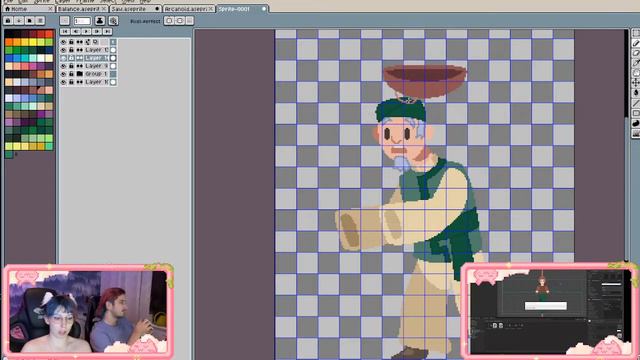The width and height of the screenshot is (640, 360).
Task: Jump to the first frame
Action: click(65, 31)
